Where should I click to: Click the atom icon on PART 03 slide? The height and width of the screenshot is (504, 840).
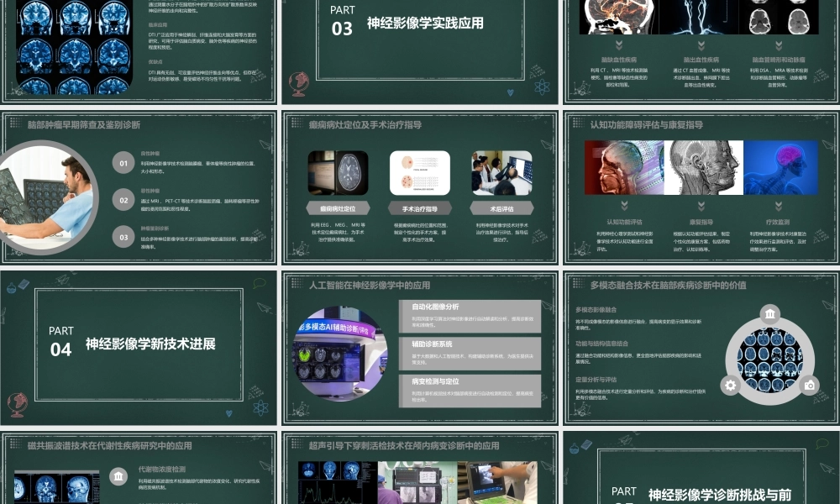(542, 86)
